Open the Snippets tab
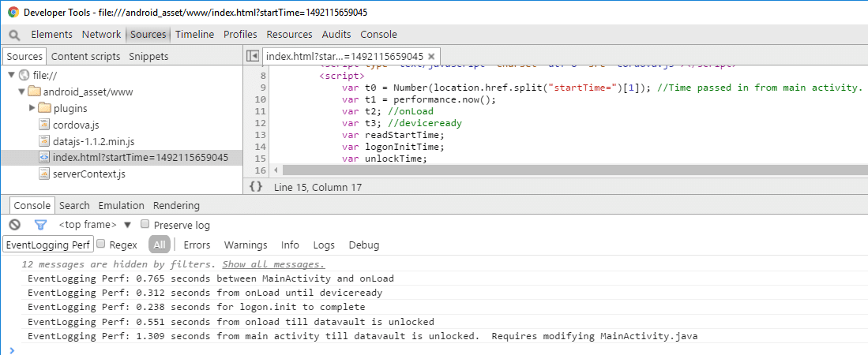The height and width of the screenshot is (355, 868). [148, 56]
